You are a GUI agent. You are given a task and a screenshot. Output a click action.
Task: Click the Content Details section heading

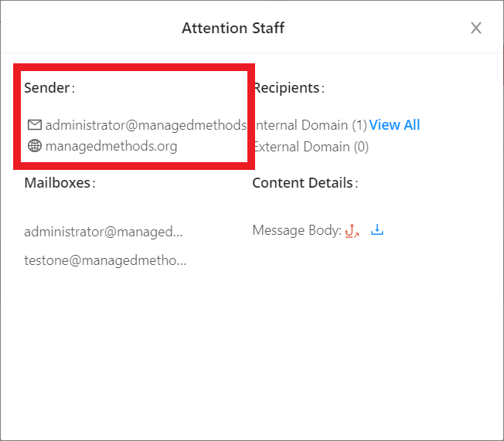pos(303,183)
